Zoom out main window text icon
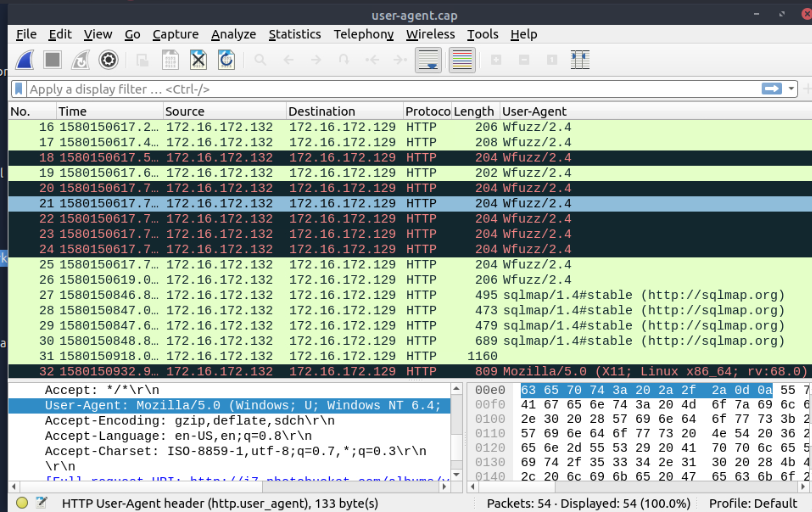 click(x=524, y=60)
